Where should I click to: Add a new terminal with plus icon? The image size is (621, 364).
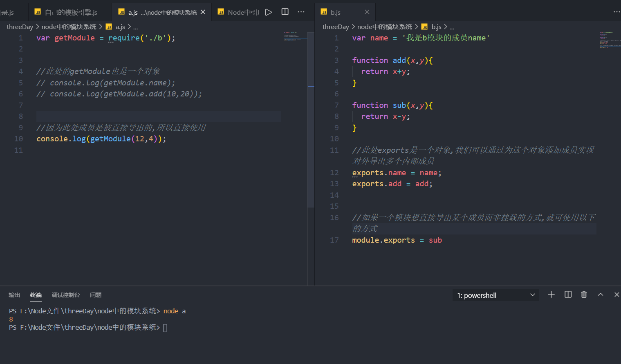click(551, 295)
